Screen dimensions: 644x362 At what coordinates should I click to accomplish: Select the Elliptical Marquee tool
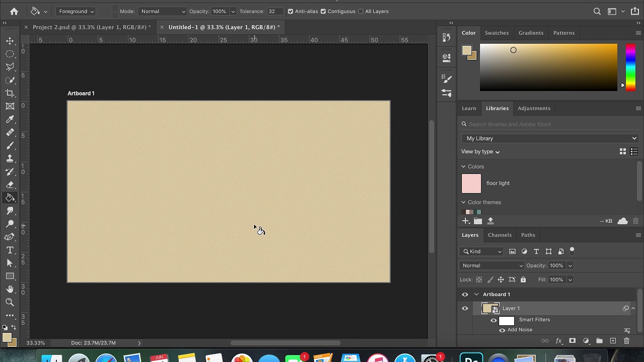point(10,54)
